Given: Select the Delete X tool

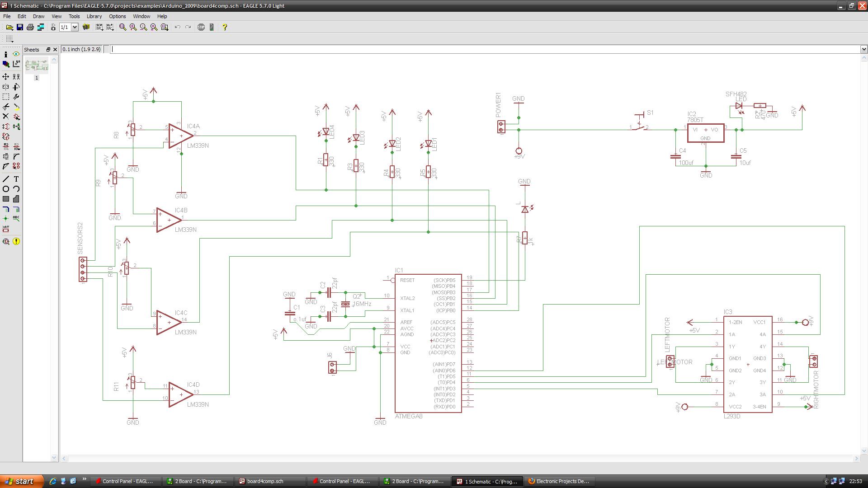Looking at the screenshot, I should point(6,117).
